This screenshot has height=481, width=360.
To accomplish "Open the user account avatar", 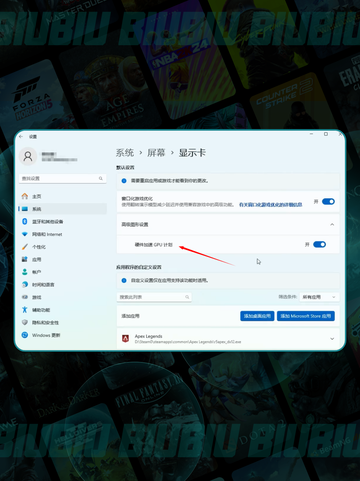I will coord(28,156).
